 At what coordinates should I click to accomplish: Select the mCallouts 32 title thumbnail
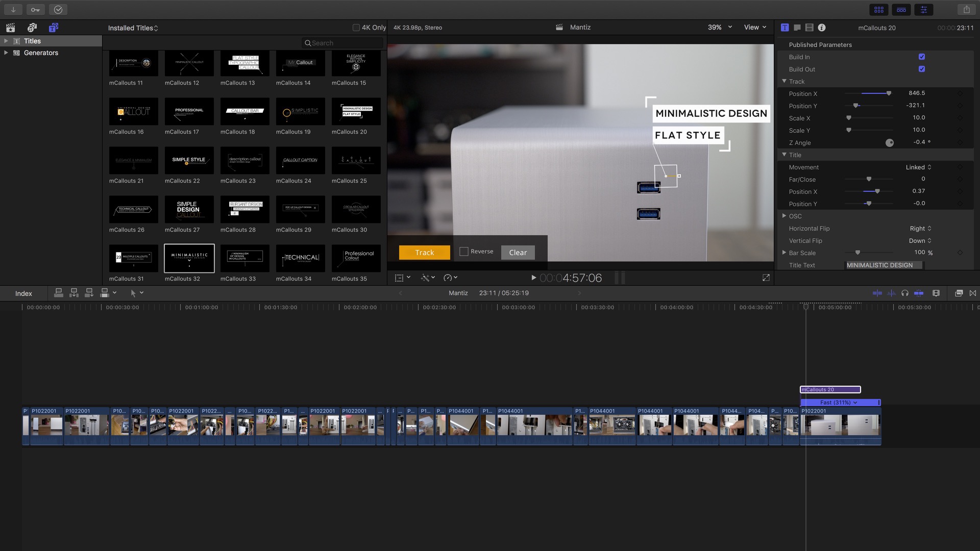(x=188, y=259)
